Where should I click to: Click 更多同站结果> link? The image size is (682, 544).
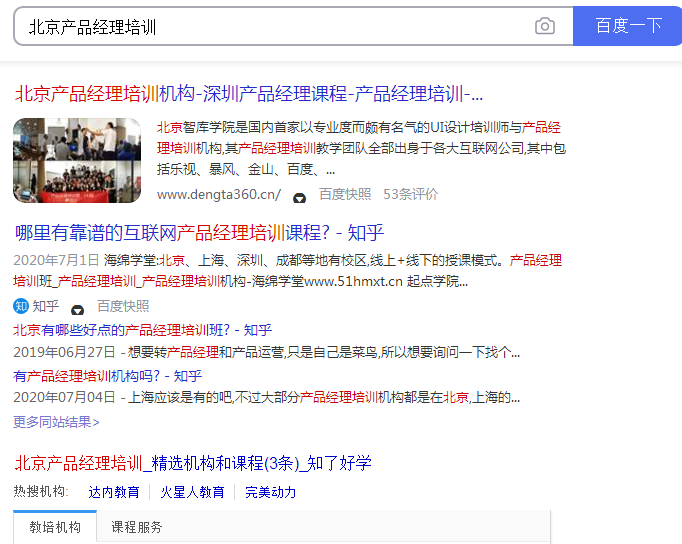point(56,422)
